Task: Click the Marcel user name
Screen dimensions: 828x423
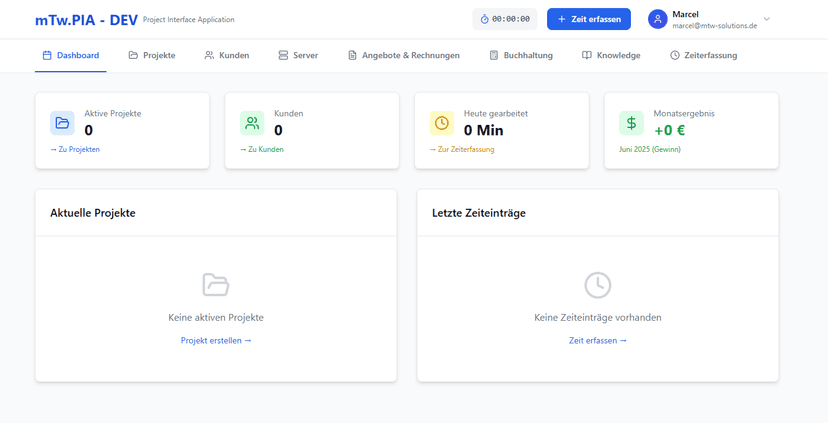Action: coord(685,14)
